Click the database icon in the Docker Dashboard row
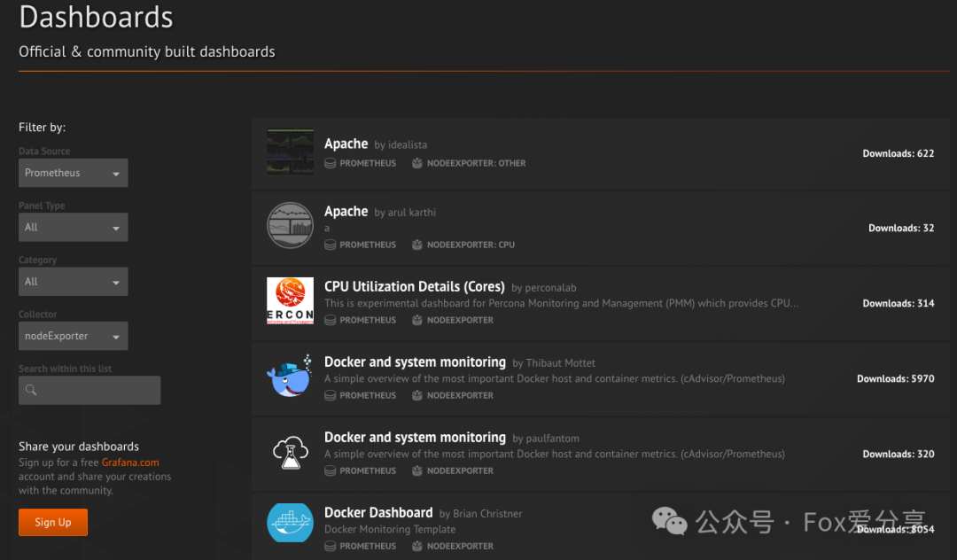This screenshot has width=957, height=560. coord(331,546)
